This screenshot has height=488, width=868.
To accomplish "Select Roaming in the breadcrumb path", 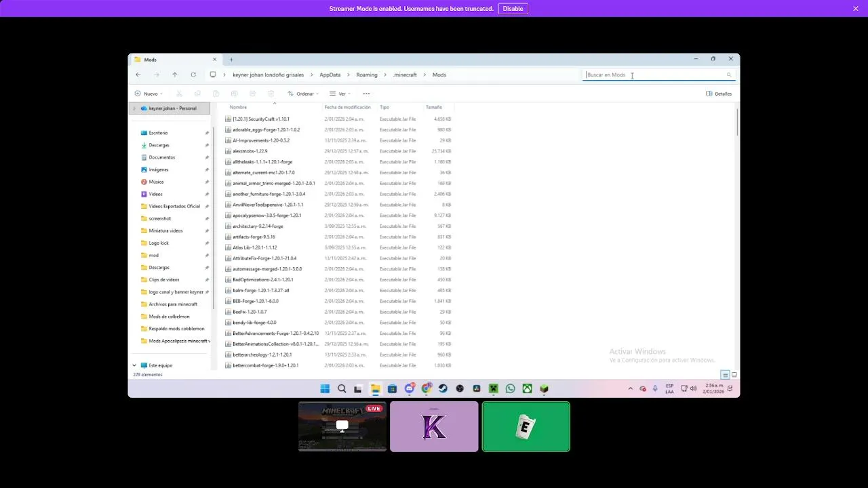I will (367, 75).
